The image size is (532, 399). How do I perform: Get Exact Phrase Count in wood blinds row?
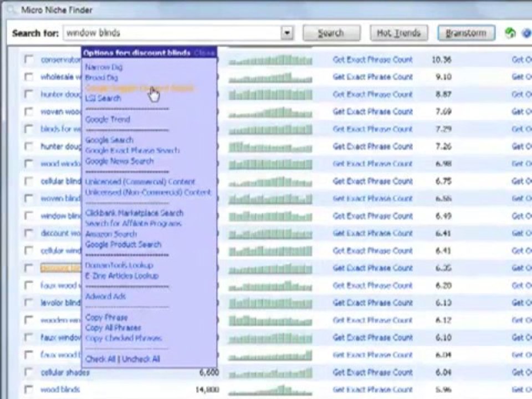coord(372,389)
